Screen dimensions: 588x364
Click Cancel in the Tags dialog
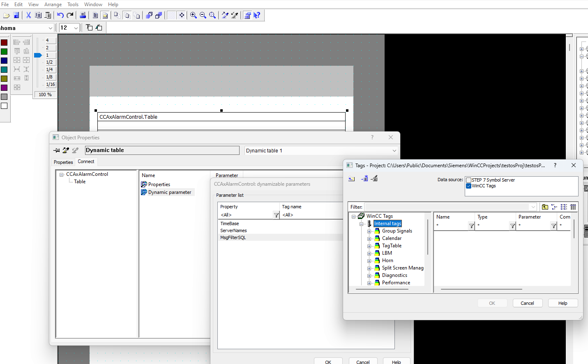[527, 303]
